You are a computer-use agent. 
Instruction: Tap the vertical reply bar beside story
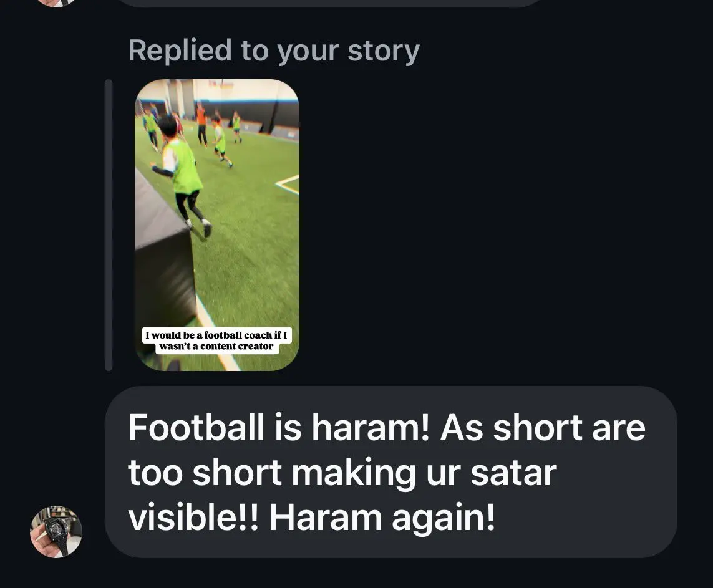pyautogui.click(x=108, y=225)
